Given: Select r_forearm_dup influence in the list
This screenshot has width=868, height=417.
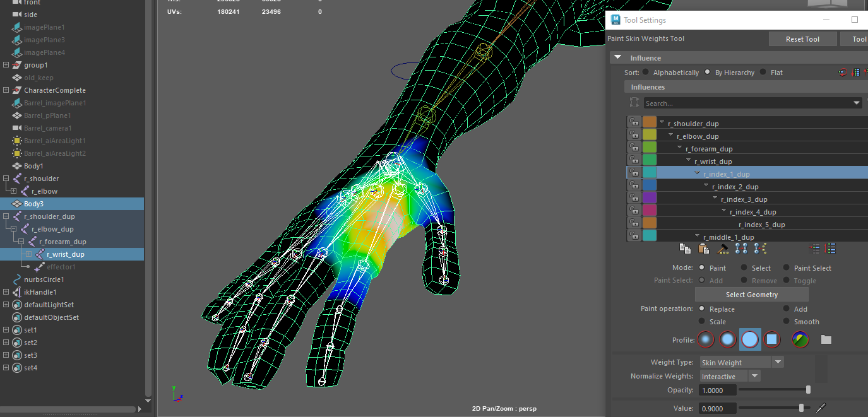Looking at the screenshot, I should click(709, 149).
